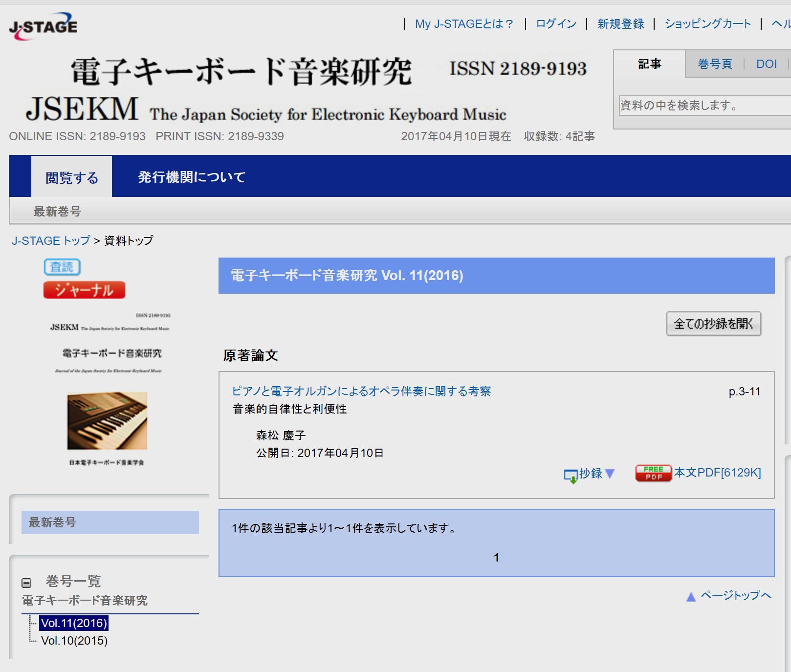The height and width of the screenshot is (672, 791).
Task: Switch to the 巻号頁 search tab
Action: point(715,64)
